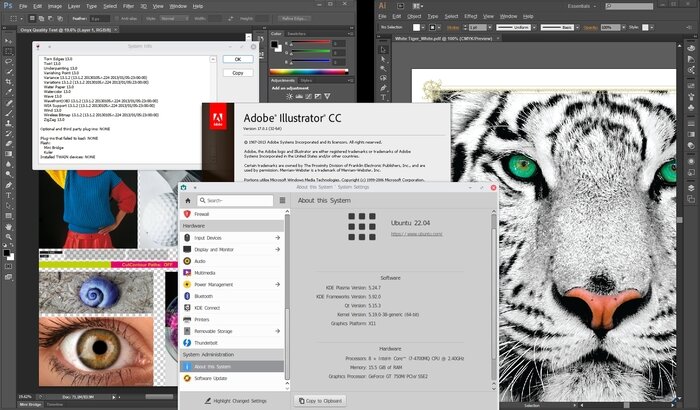Toggle the Anti-alias checkbox in Photoshop

[117, 19]
